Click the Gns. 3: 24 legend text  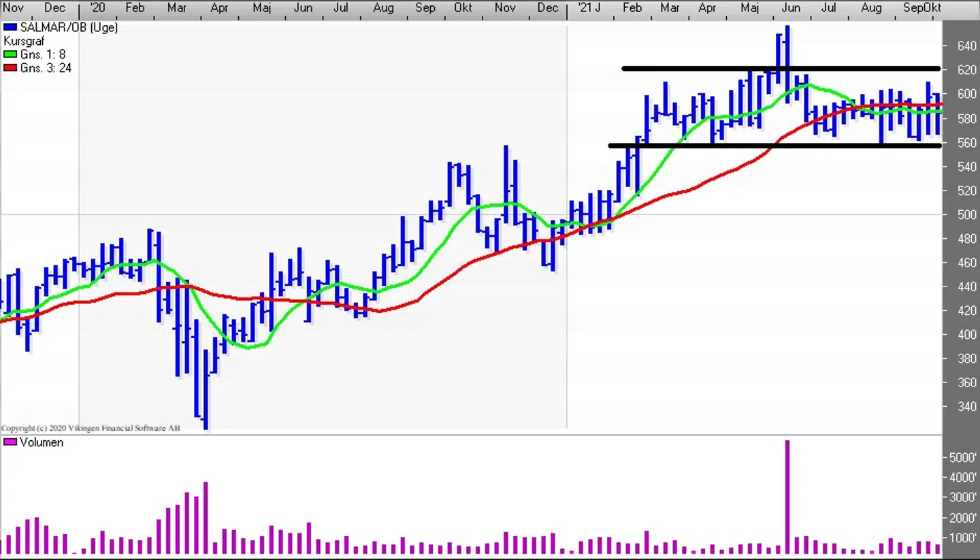pos(46,68)
